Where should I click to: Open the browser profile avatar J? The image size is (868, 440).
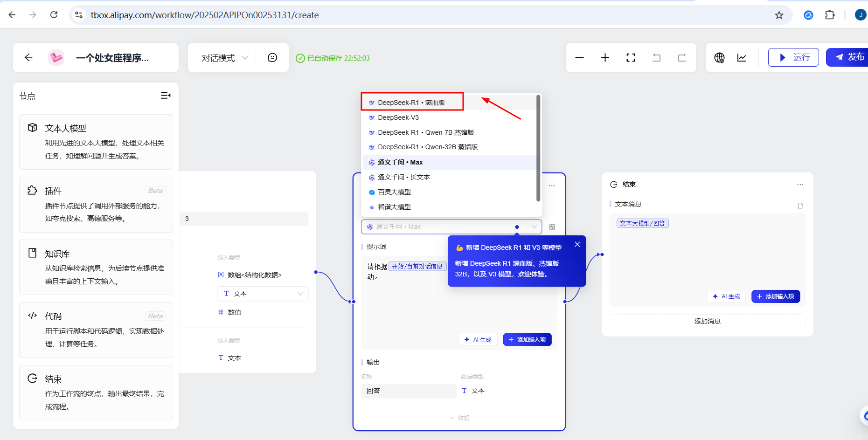click(x=861, y=15)
